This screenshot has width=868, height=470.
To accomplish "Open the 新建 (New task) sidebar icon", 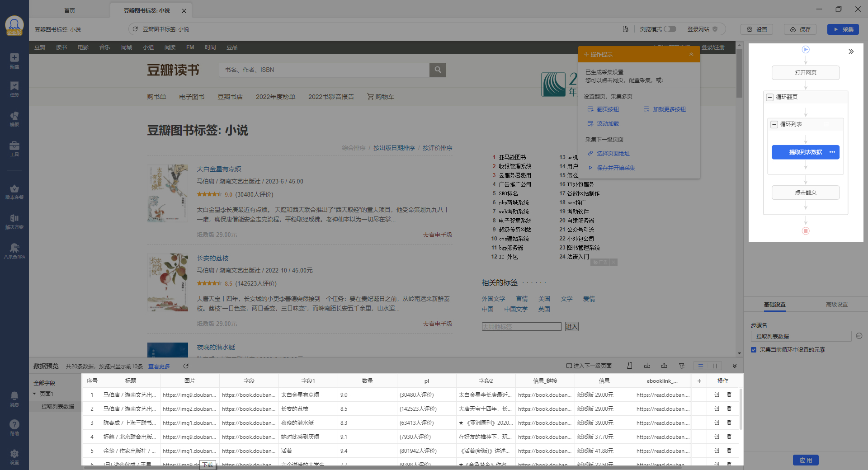I will 14,60.
